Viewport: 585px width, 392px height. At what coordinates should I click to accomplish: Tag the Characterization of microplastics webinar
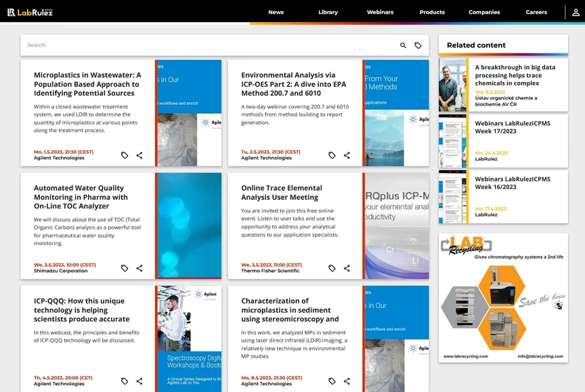tap(332, 381)
